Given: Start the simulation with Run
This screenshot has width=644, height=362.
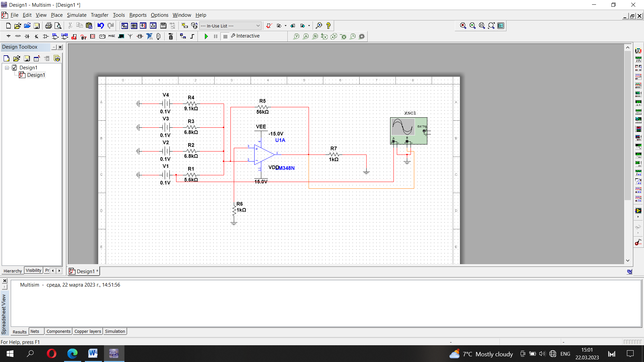Looking at the screenshot, I should (x=206, y=36).
